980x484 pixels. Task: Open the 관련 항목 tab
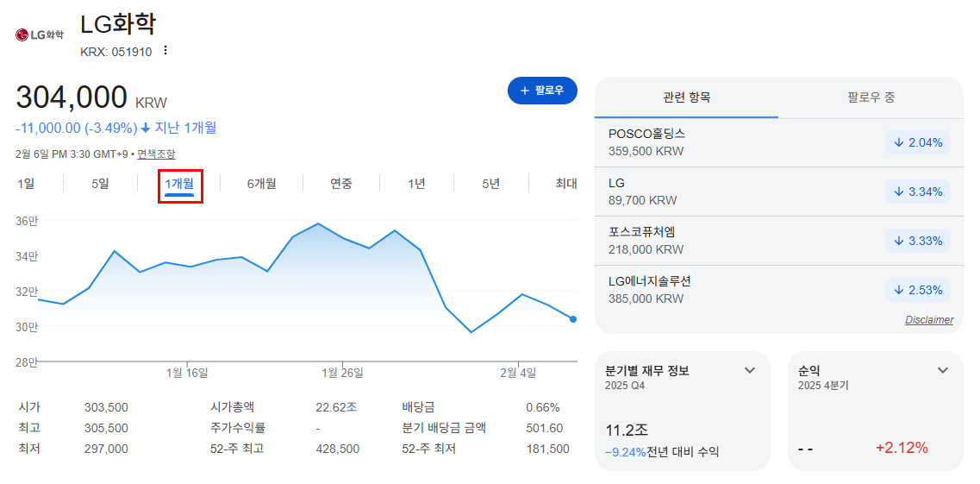(686, 97)
